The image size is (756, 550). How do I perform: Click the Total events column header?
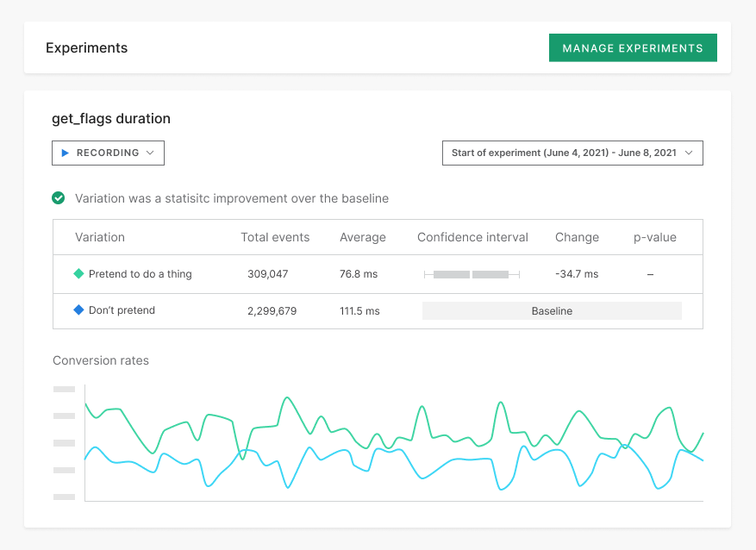click(275, 237)
